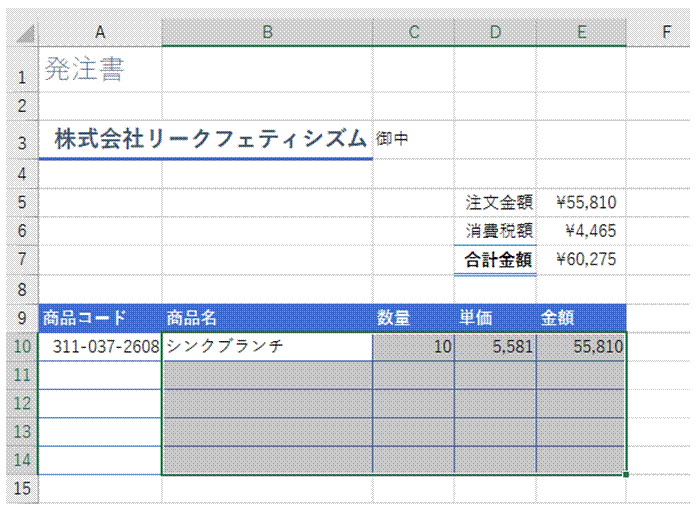Select the ¥60,275 total amount cell

pos(581,259)
